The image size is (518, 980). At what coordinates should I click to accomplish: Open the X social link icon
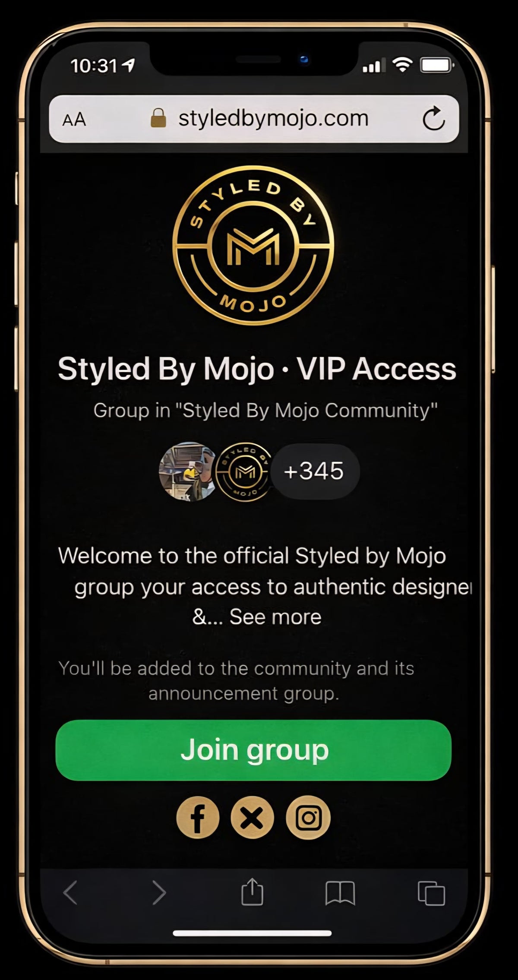[x=253, y=817]
